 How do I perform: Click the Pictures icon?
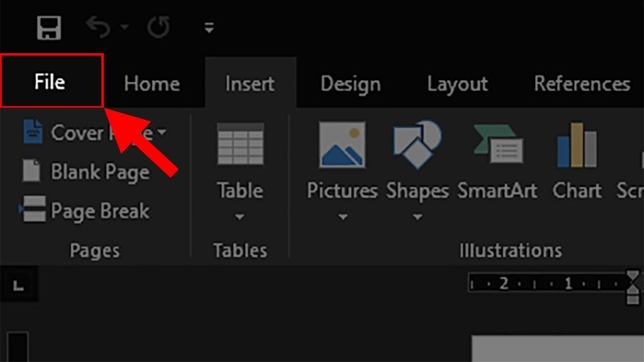coord(342,145)
